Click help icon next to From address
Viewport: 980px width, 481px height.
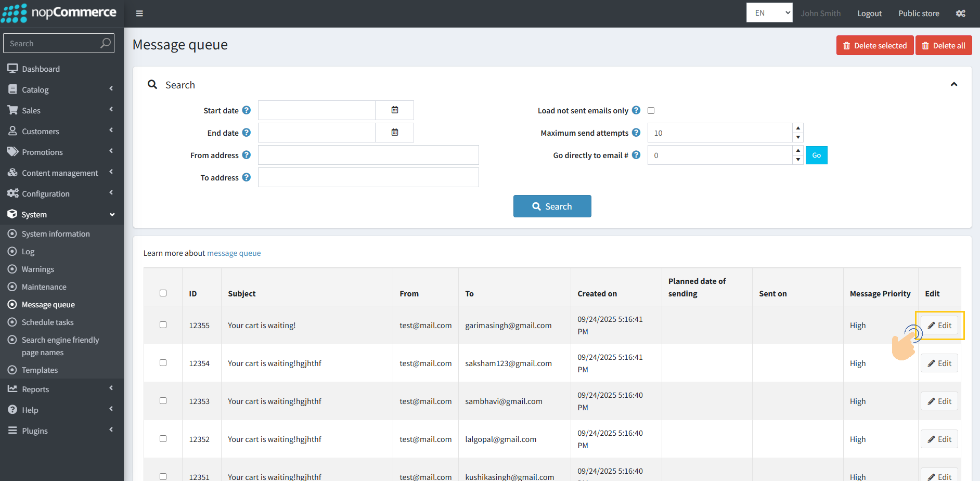pos(247,155)
